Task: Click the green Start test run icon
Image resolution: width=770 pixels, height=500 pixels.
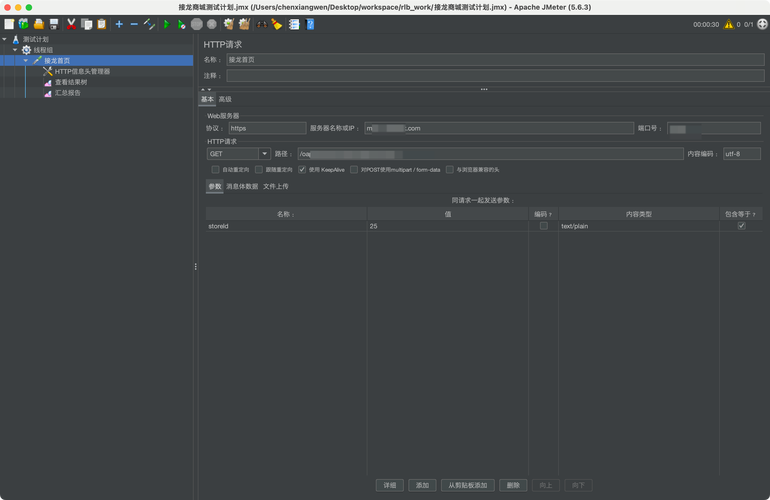Action: (166, 24)
